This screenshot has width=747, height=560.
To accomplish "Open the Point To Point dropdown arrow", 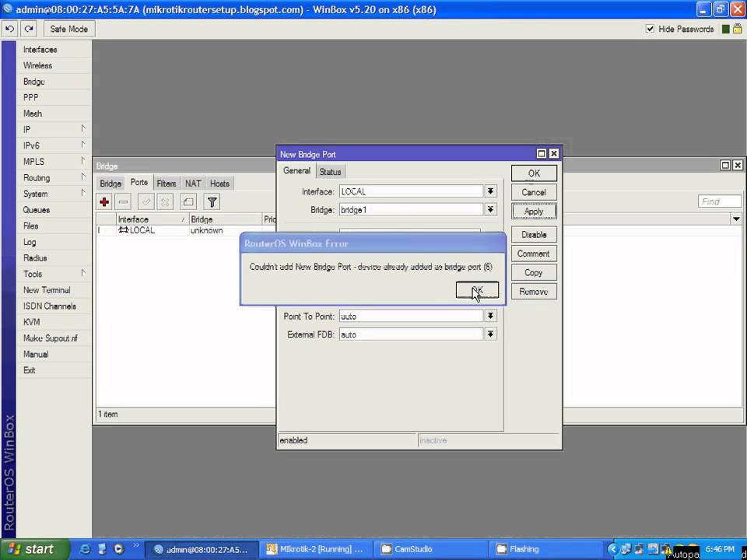I will pos(490,316).
